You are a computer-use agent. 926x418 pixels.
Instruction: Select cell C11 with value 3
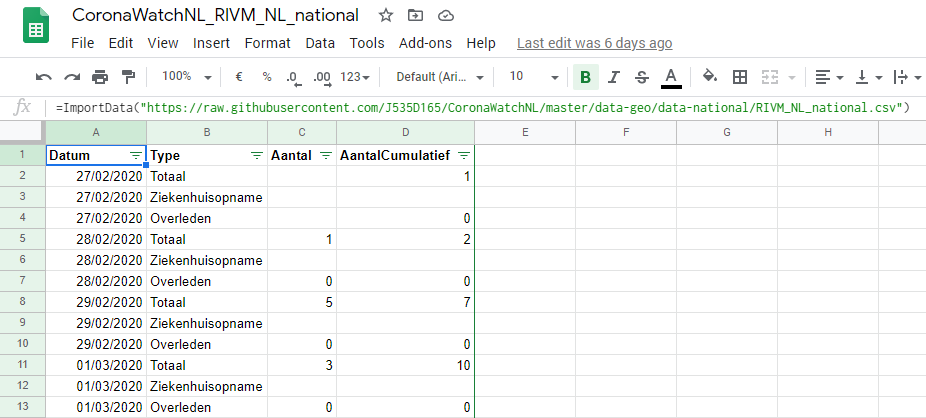coord(302,365)
